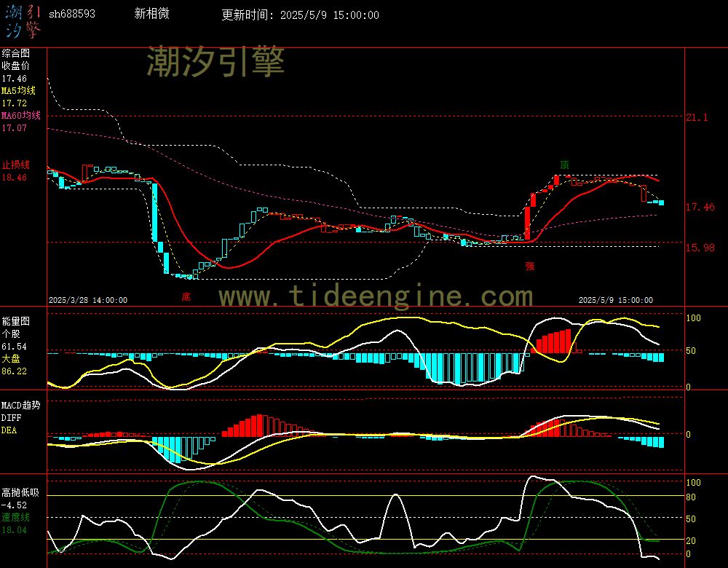Click the 收盘价 label

pos(16,66)
